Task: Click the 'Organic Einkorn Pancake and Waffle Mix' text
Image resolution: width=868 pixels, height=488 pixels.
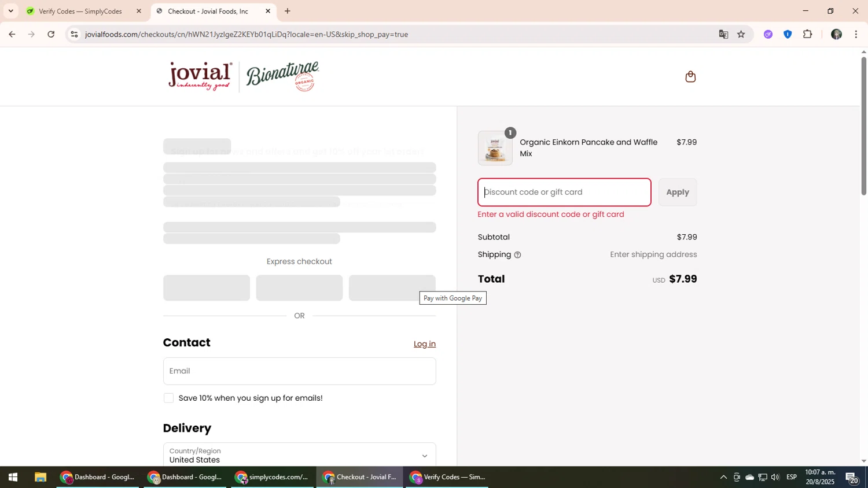Action: click(589, 148)
